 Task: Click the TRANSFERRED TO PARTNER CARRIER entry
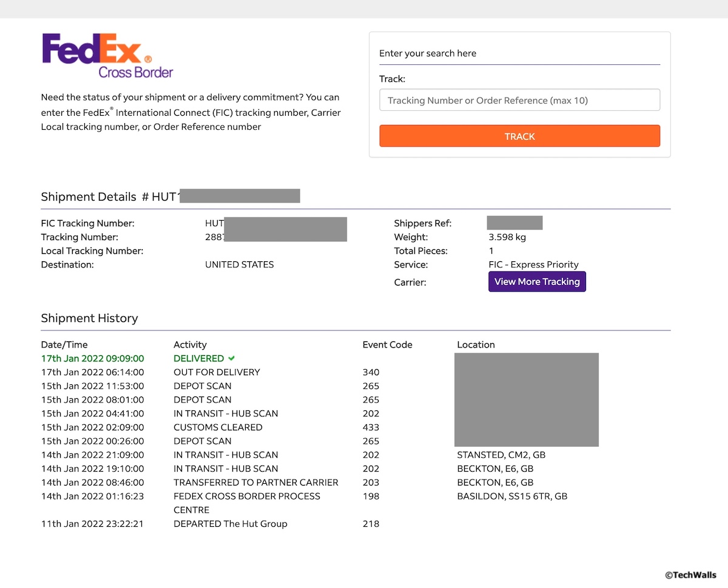(x=255, y=483)
